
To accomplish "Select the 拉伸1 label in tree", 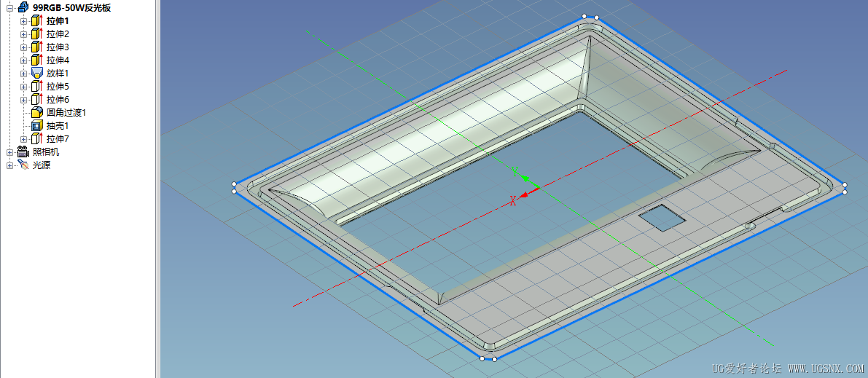I will point(58,21).
